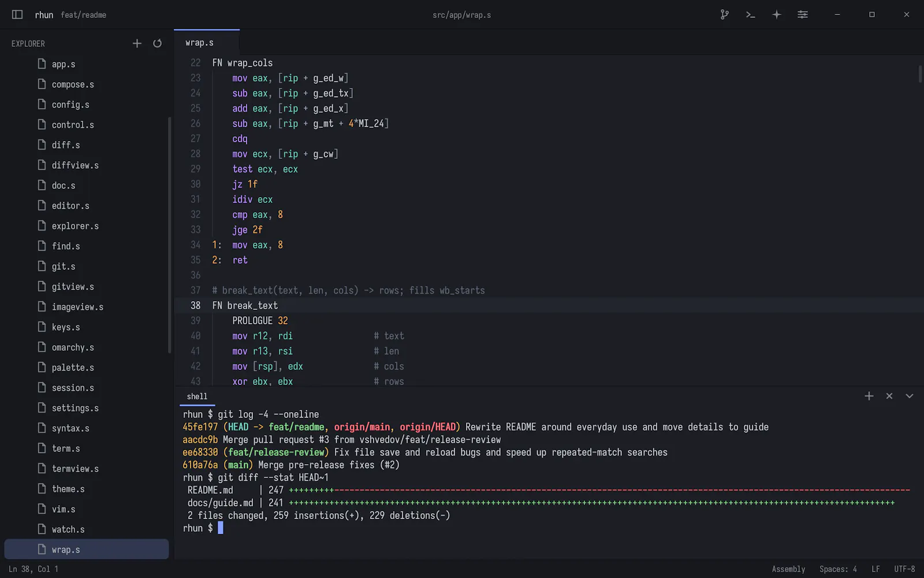Screen dimensions: 924x578
Task: Open git.s from the Explorer
Action: pyautogui.click(x=87, y=266)
